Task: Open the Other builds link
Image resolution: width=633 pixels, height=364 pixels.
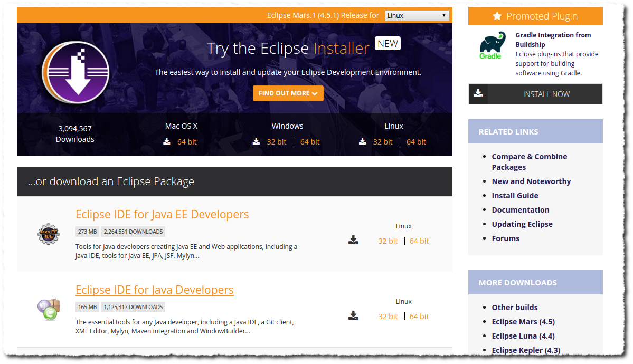Action: pos(515,308)
